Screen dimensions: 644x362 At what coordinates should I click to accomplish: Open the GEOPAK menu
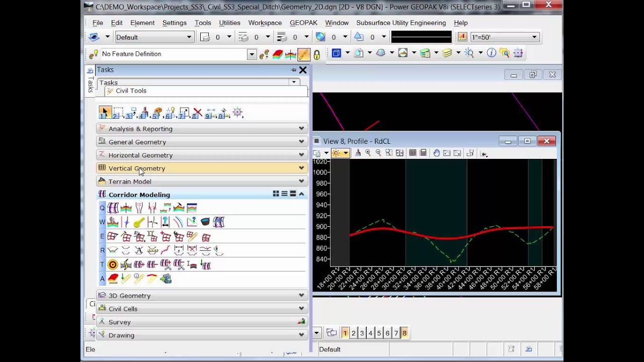303,23
